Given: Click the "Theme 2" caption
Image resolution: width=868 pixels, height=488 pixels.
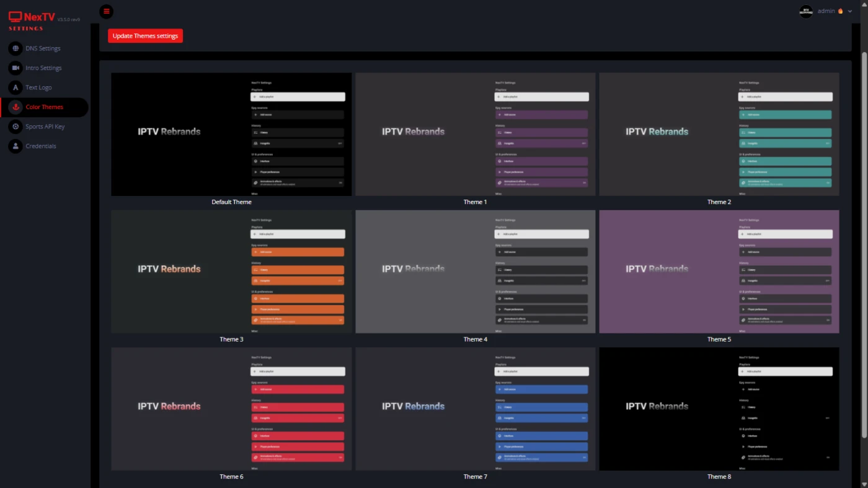Looking at the screenshot, I should point(719,202).
